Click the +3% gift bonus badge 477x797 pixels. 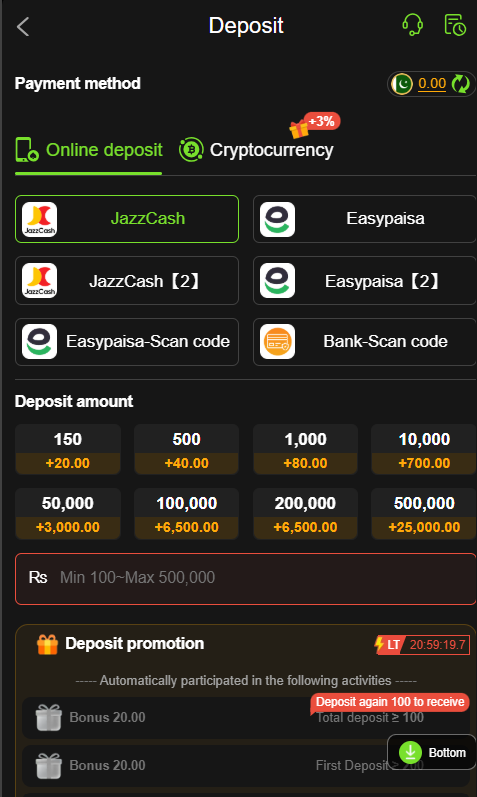314,125
